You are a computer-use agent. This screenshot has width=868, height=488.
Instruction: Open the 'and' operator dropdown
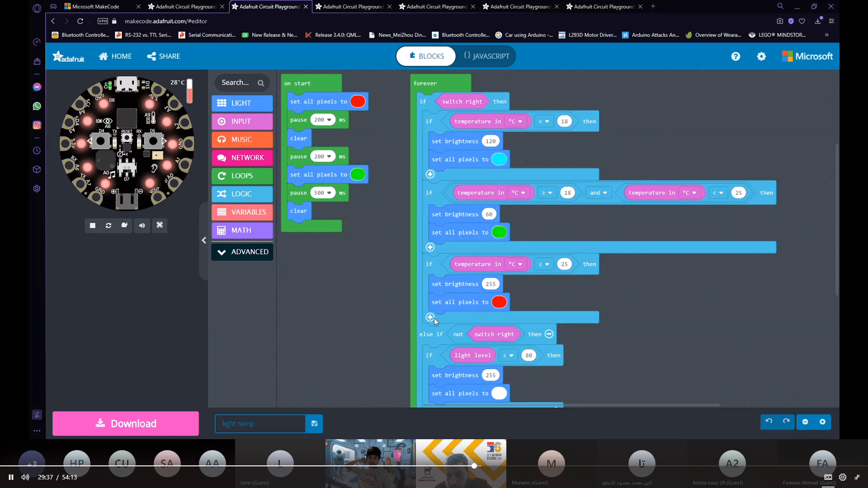coord(598,193)
